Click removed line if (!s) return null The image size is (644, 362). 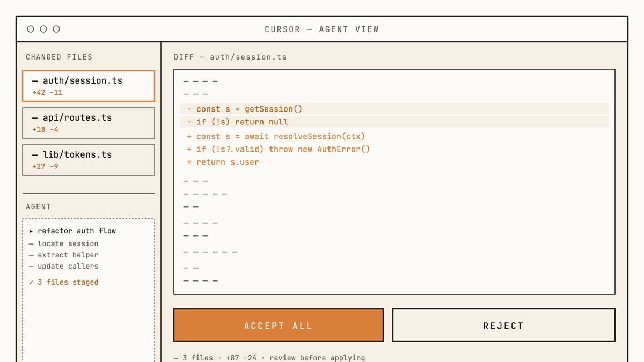pyautogui.click(x=394, y=122)
